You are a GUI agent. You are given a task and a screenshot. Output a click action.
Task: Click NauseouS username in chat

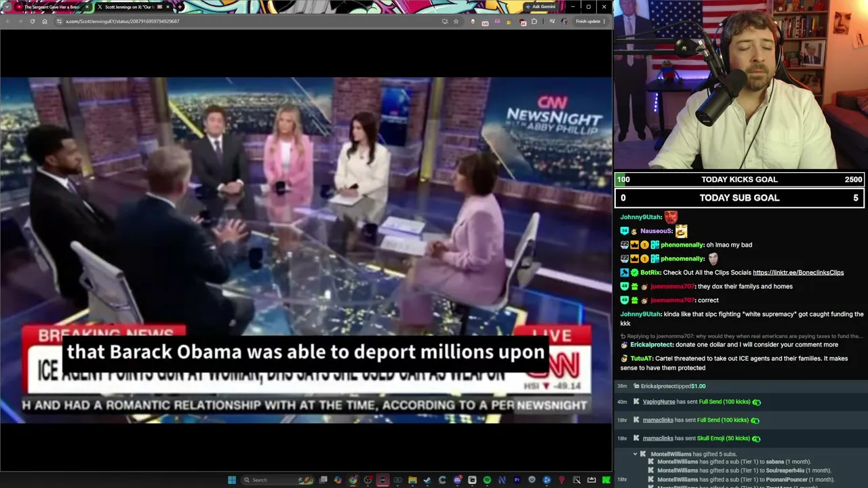(x=656, y=231)
